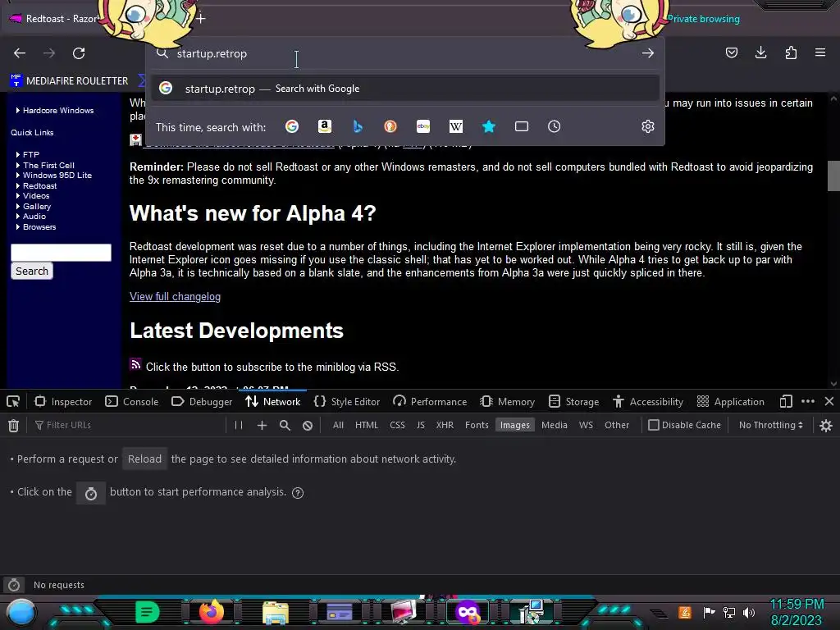Screen dimensions: 840x630
Task: Switch to the Storage tab
Action: (x=574, y=402)
